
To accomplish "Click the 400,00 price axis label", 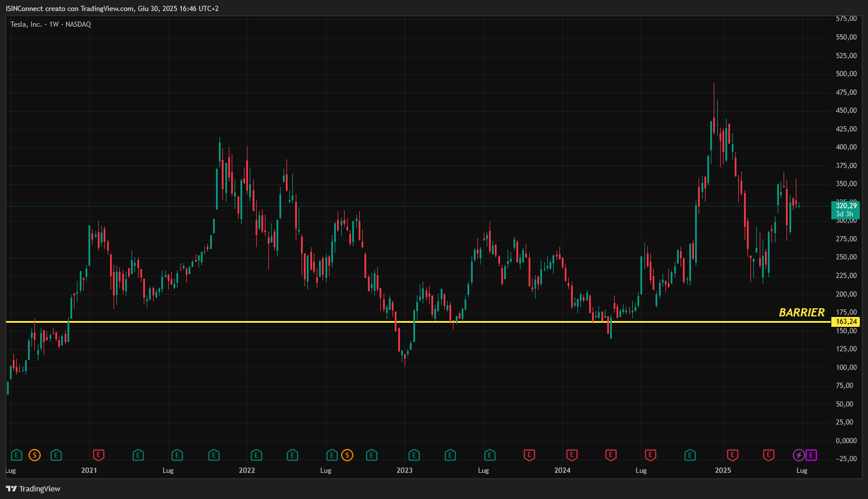I will click(x=846, y=147).
